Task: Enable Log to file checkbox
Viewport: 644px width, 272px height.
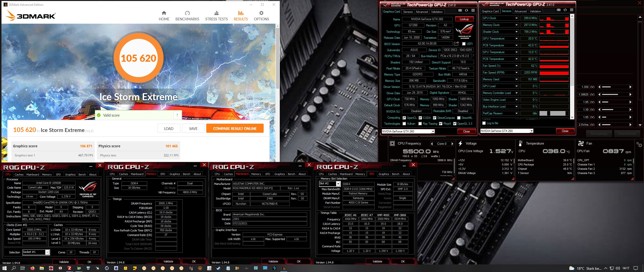Action: coord(484,123)
